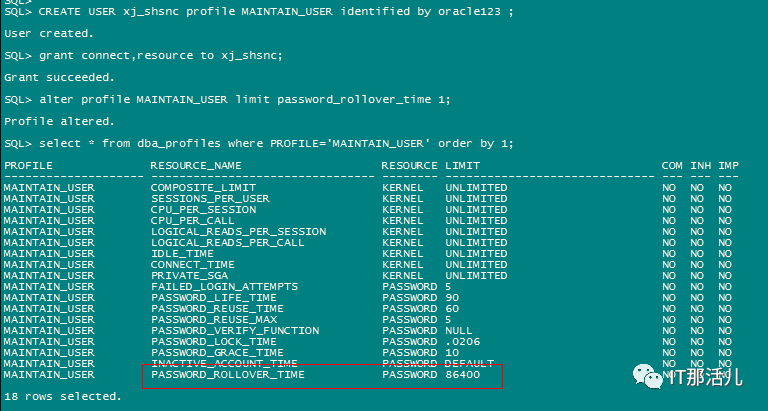The image size is (768, 411).
Task: Click the select from dba_profiles query
Action: tap(258, 143)
